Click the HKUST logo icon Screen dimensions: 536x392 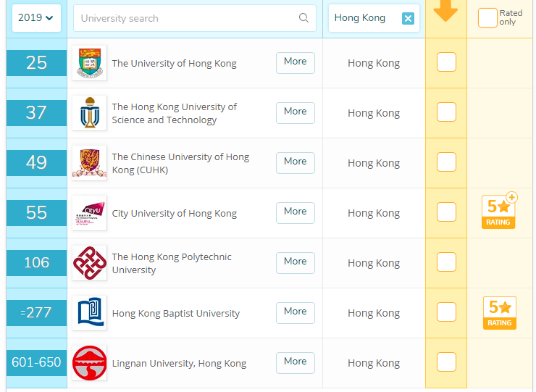[89, 113]
